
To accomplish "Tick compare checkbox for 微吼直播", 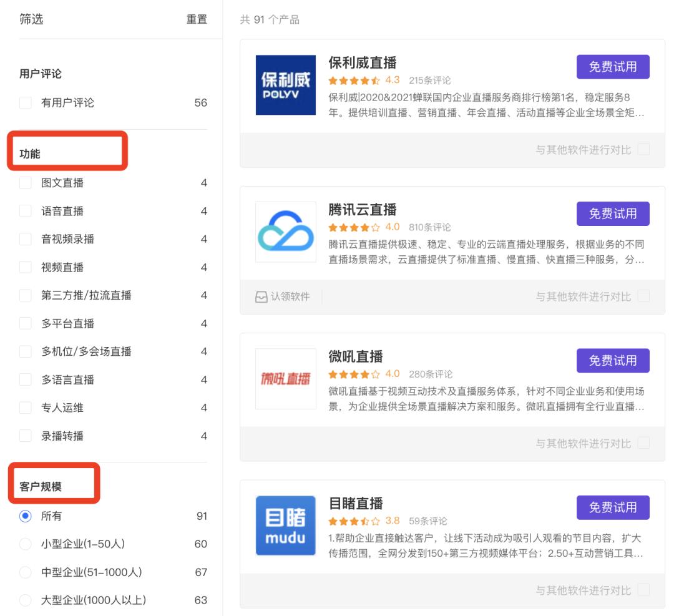I will coord(643,443).
